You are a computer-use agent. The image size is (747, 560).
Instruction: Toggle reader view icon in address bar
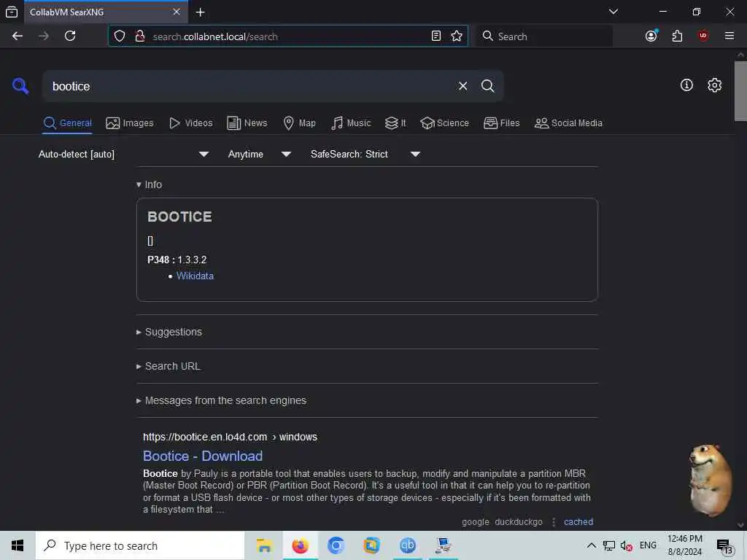[x=436, y=36]
